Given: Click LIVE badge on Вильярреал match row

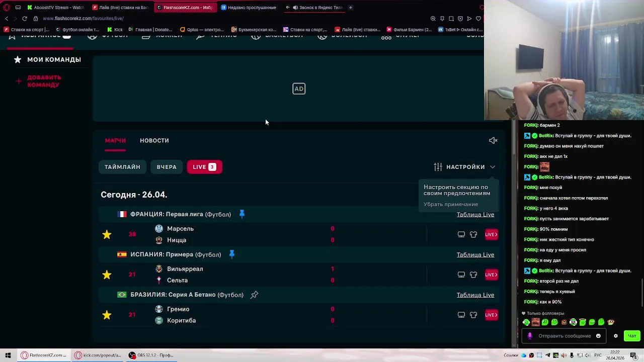Looking at the screenshot, I should [491, 275].
